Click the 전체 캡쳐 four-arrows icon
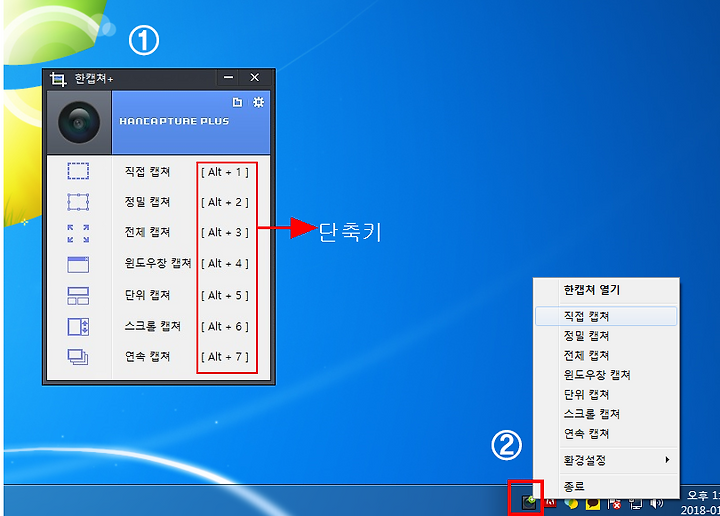Viewport: 720px width, 516px height. (78, 233)
